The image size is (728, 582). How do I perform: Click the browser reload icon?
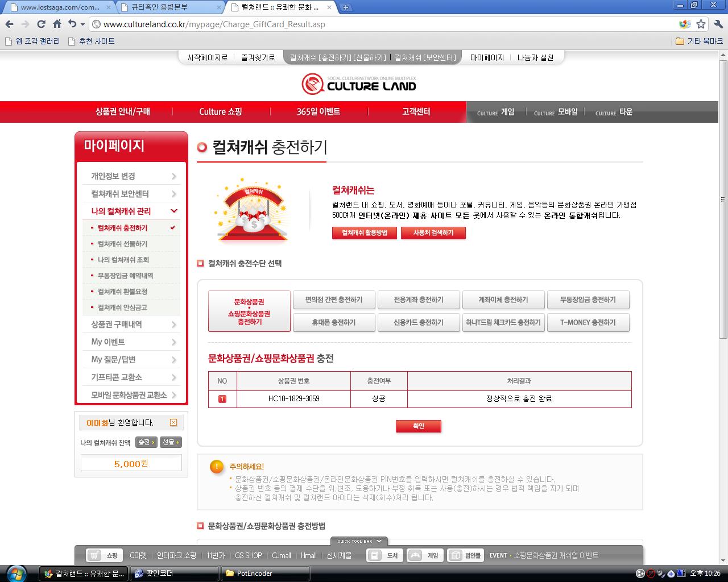pyautogui.click(x=41, y=24)
